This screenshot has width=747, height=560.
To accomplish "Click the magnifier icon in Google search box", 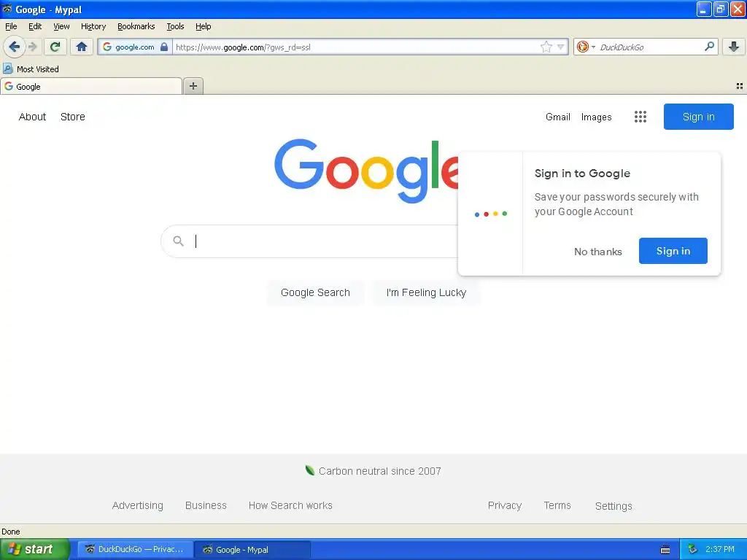I will tap(178, 241).
